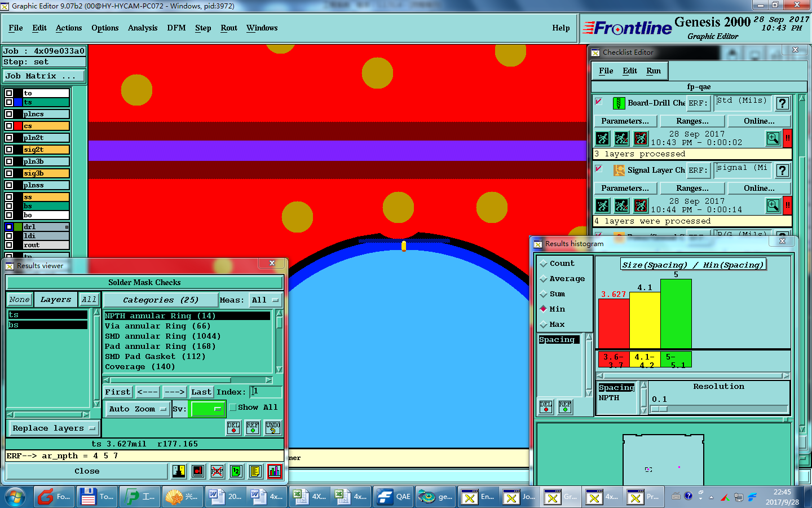812x508 pixels.
Task: Click the UNDO icon in Results viewer
Action: pyautogui.click(x=273, y=428)
